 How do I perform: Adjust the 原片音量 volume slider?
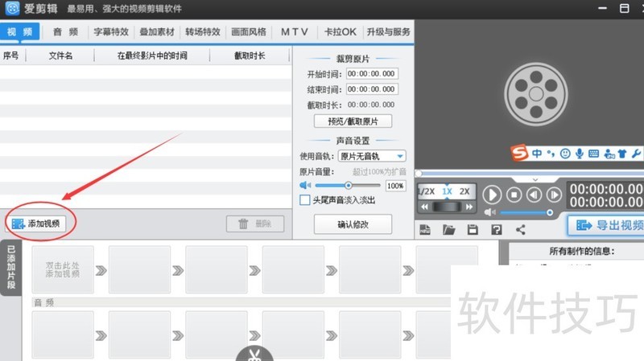click(x=349, y=186)
